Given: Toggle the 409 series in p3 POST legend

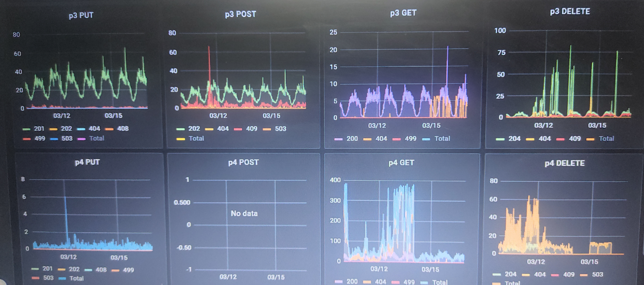Looking at the screenshot, I should [246, 129].
